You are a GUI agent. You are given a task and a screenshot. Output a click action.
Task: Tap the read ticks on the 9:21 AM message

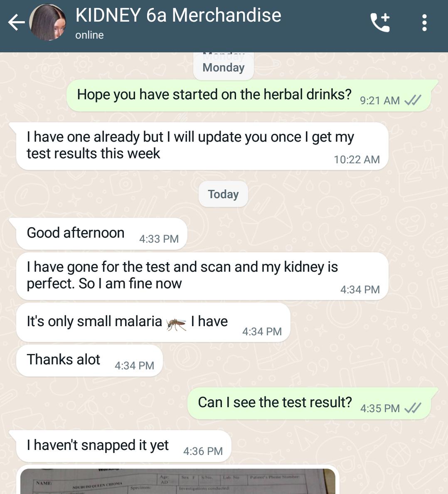[x=413, y=101]
